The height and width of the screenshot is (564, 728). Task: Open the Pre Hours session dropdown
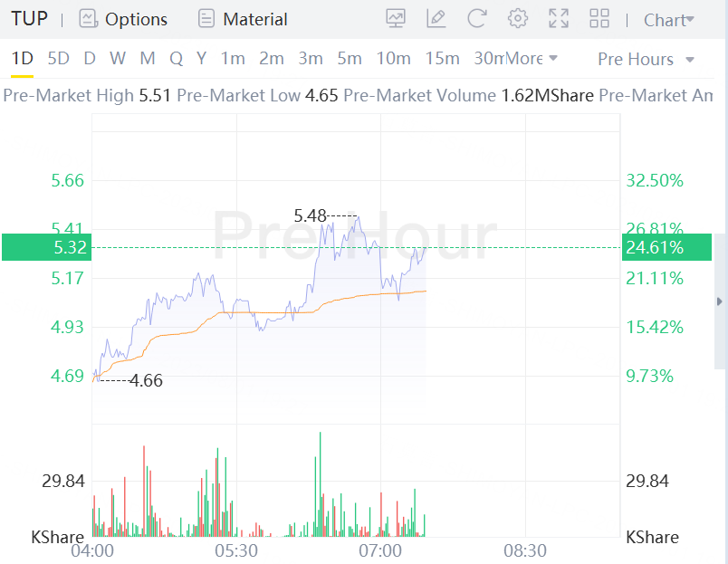pyautogui.click(x=646, y=59)
